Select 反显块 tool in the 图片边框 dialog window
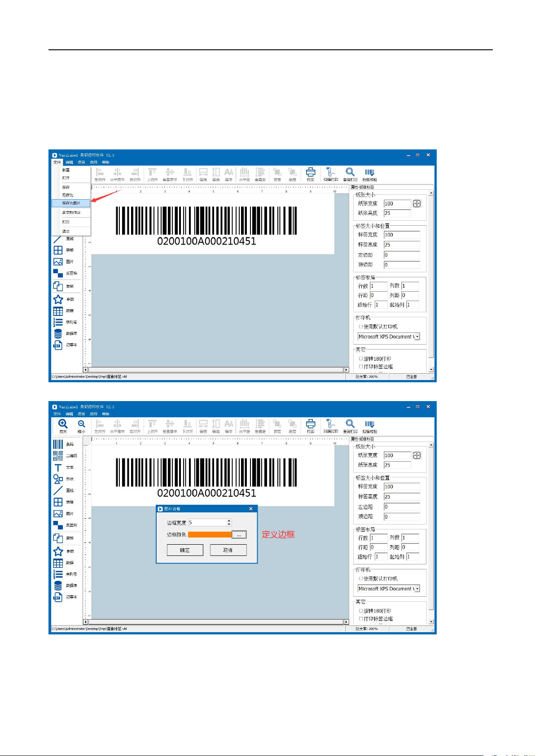The height and width of the screenshot is (756, 535). [x=58, y=525]
